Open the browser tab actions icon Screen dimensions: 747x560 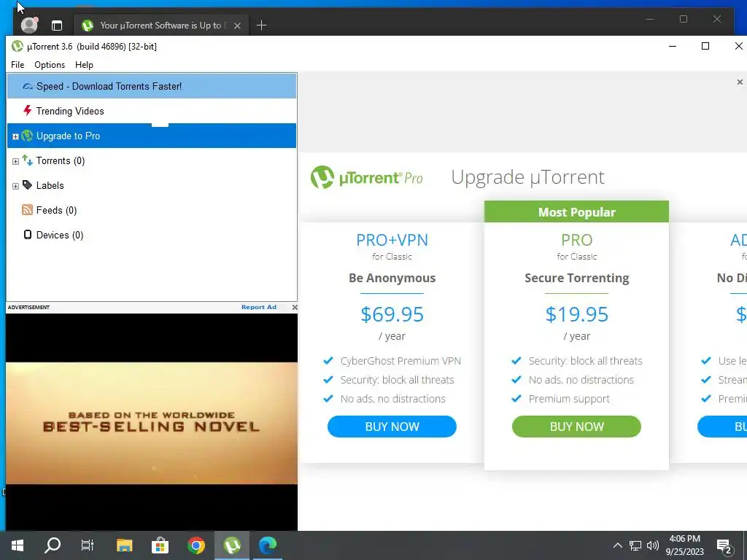pyautogui.click(x=57, y=26)
